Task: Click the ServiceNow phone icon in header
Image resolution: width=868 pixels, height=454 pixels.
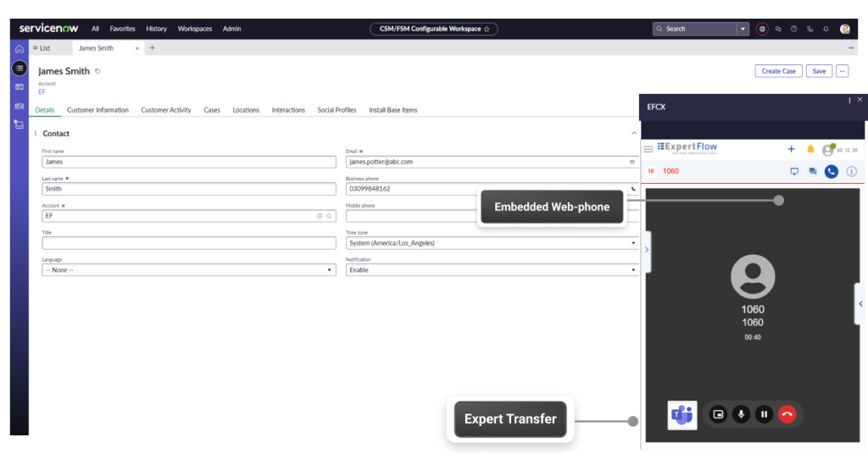Action: 810,29
